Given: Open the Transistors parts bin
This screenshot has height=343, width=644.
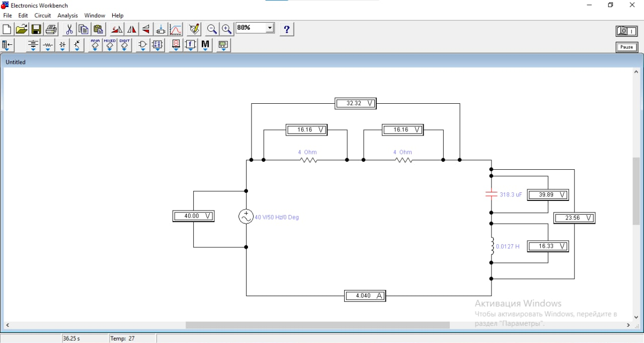Looking at the screenshot, I should [77, 45].
